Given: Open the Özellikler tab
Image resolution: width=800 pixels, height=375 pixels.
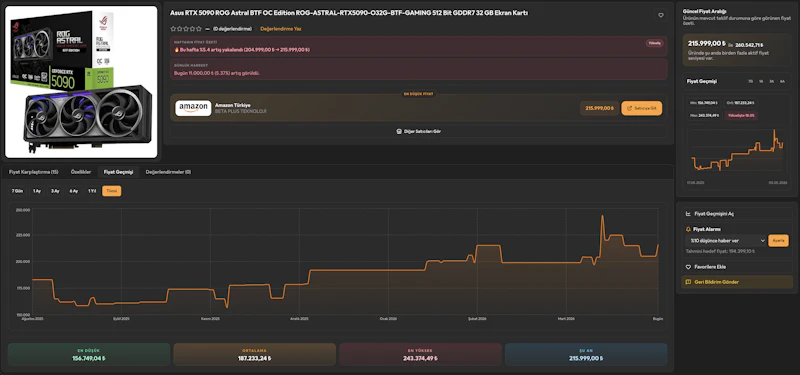Looking at the screenshot, I should point(81,172).
